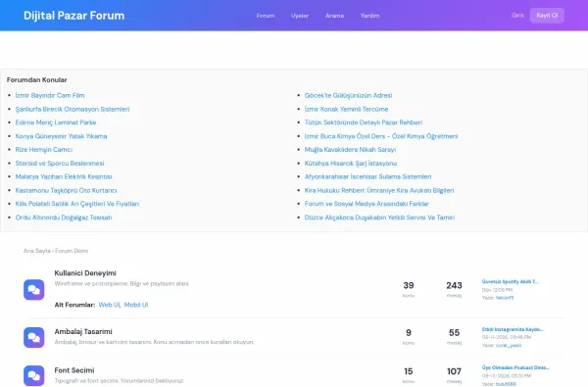The width and height of the screenshot is (588, 387).
Task: Open topic Konya Güneysınır Yatak Yıkama
Action: (61, 136)
